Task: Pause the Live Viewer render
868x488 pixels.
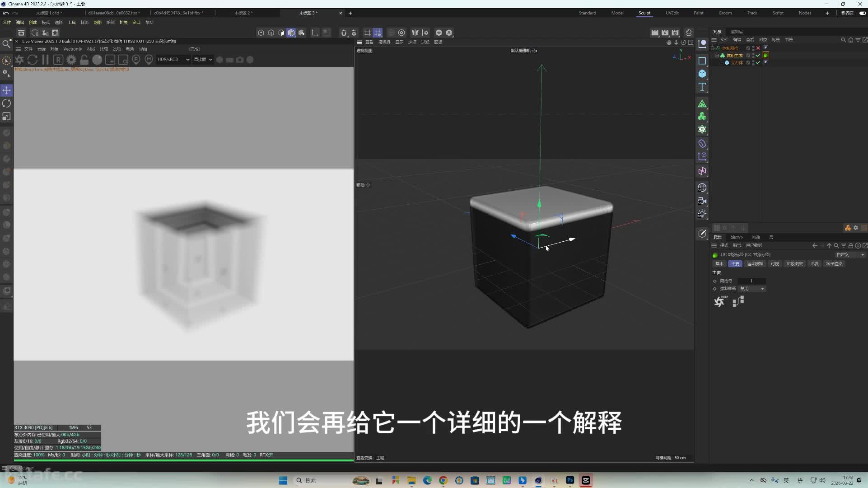Action: point(45,60)
